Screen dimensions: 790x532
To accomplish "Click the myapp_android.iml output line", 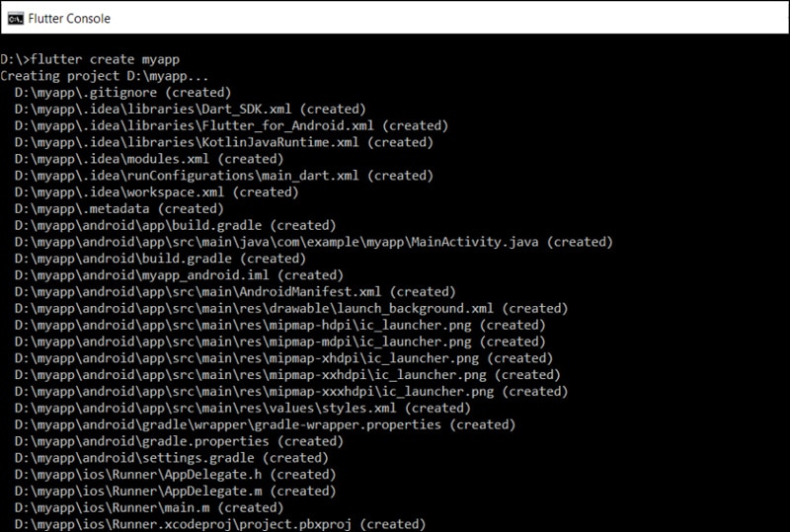I will coord(178,275).
